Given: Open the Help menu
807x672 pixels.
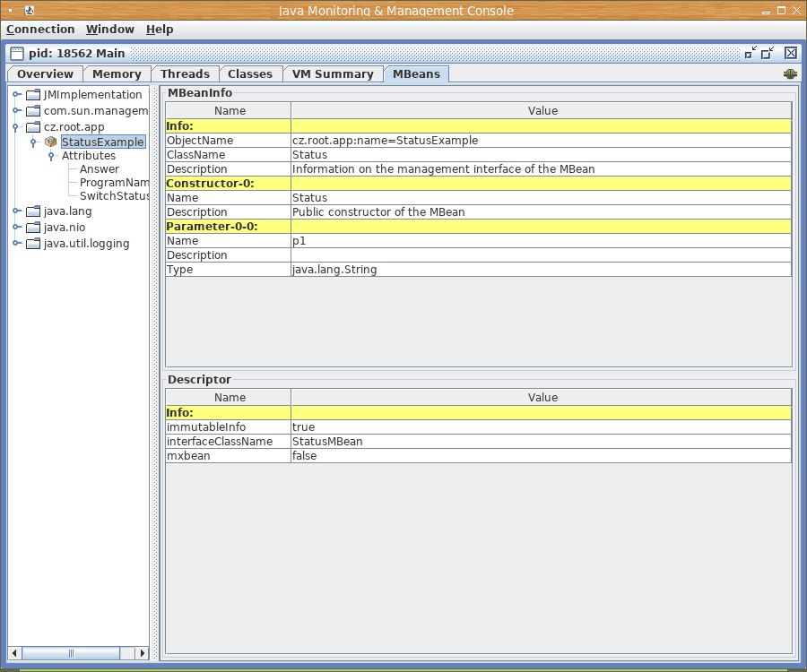Looking at the screenshot, I should [160, 30].
